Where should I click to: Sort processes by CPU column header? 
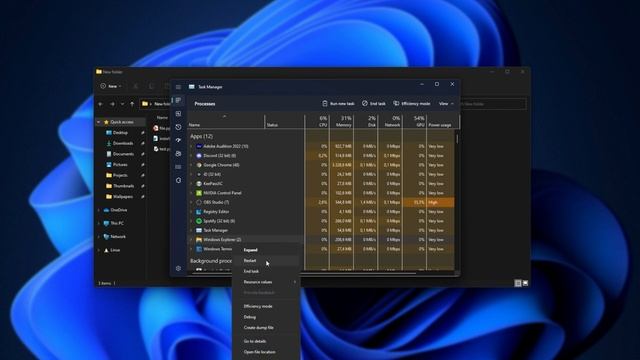pyautogui.click(x=317, y=121)
